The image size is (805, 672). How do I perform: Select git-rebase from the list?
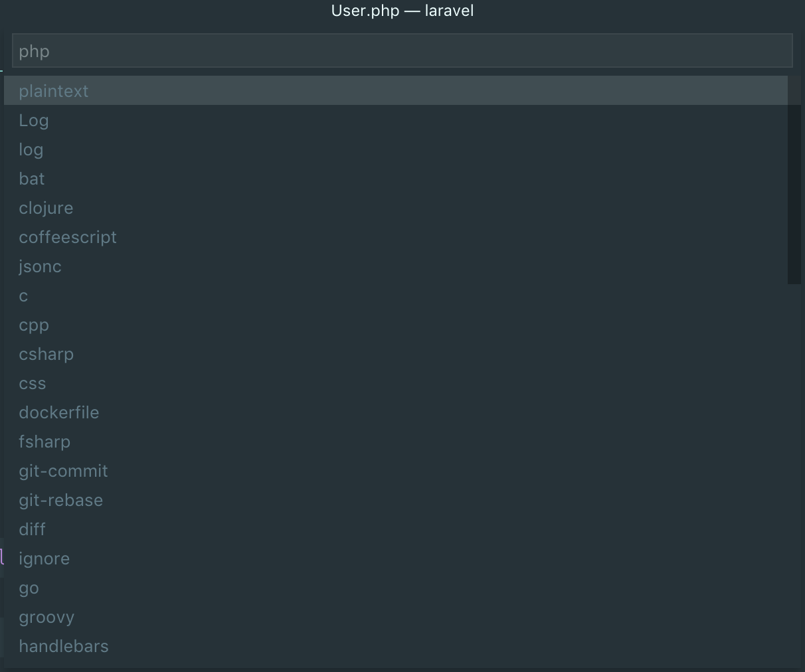pos(61,500)
